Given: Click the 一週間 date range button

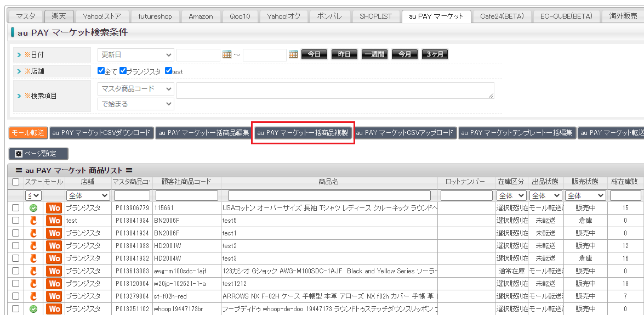Looking at the screenshot, I should (374, 54).
